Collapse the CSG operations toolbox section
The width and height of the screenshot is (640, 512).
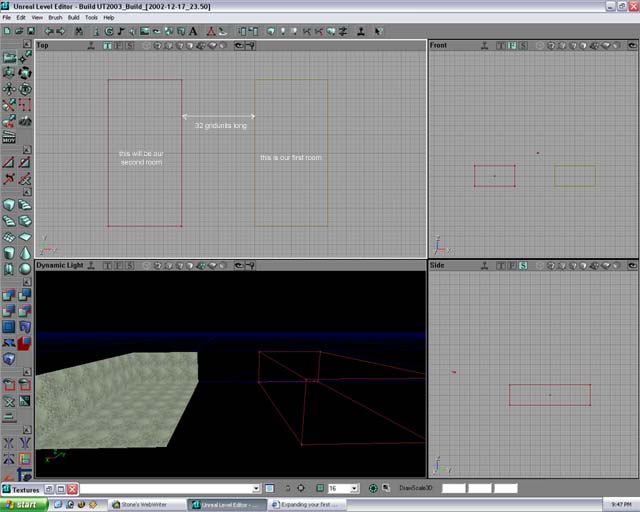tap(27, 282)
